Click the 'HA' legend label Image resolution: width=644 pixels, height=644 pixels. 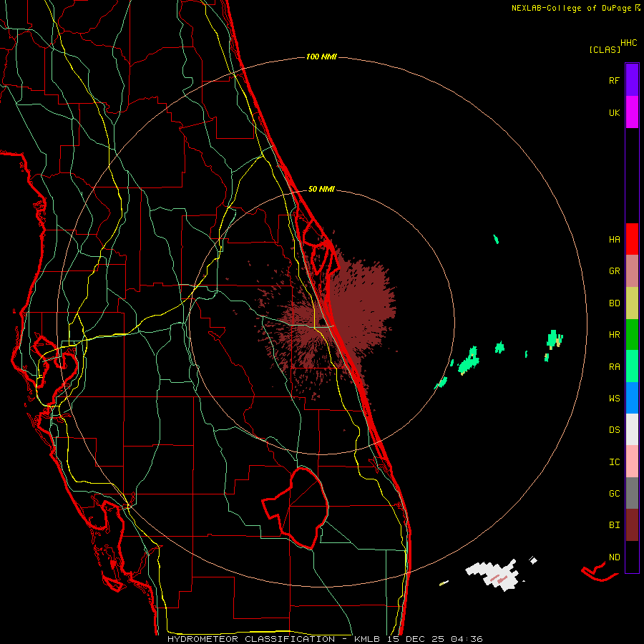pos(614,239)
